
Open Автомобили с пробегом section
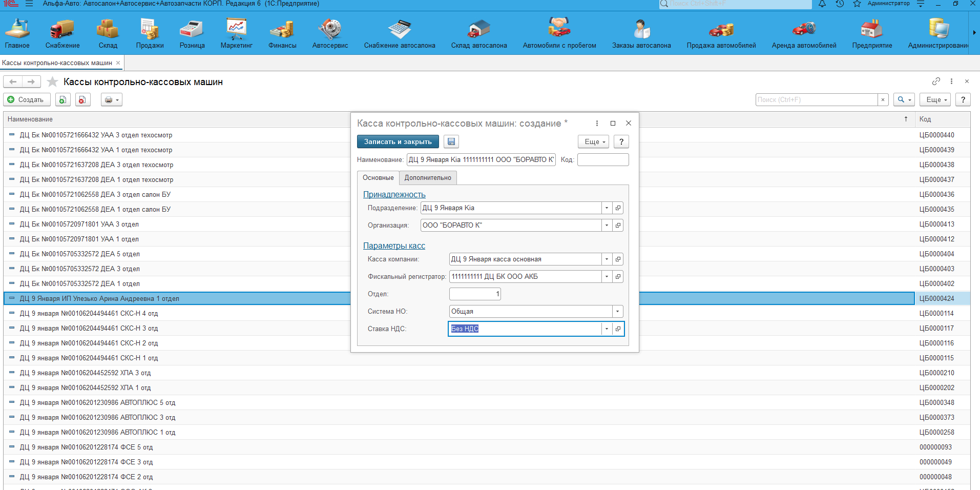pyautogui.click(x=559, y=34)
